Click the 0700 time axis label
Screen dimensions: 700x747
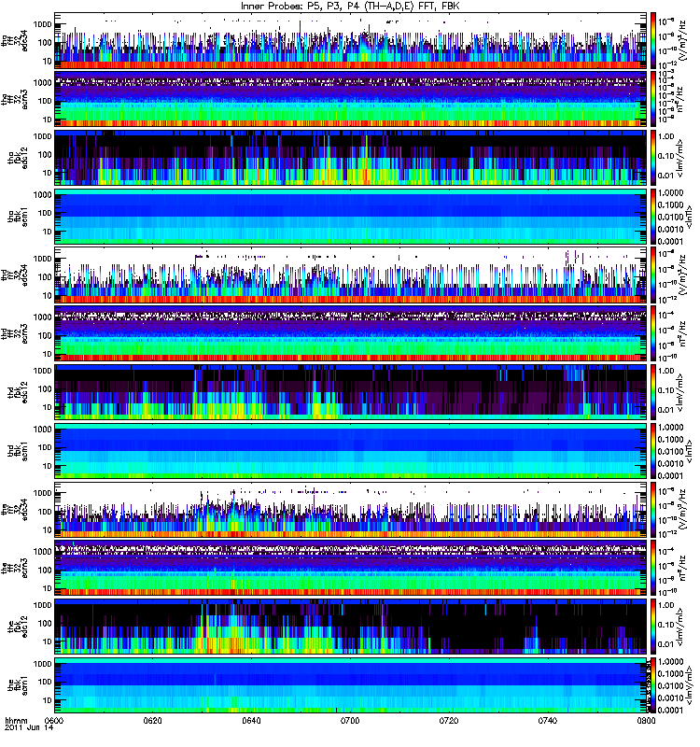click(x=350, y=721)
